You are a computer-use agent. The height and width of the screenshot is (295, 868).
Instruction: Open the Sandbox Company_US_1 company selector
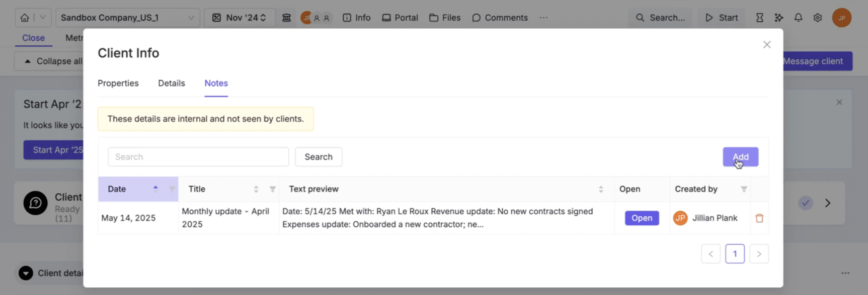(128, 18)
